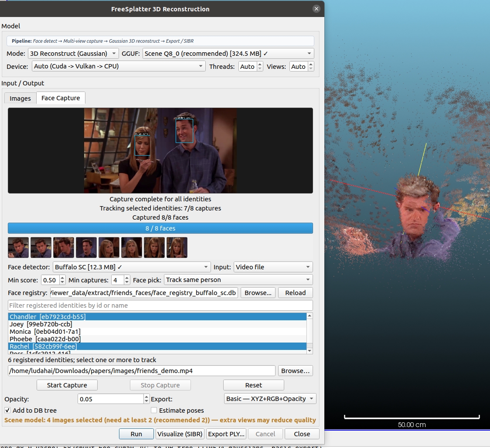Select the third captured face thumbnail
The height and width of the screenshot is (448, 490).
tap(64, 248)
